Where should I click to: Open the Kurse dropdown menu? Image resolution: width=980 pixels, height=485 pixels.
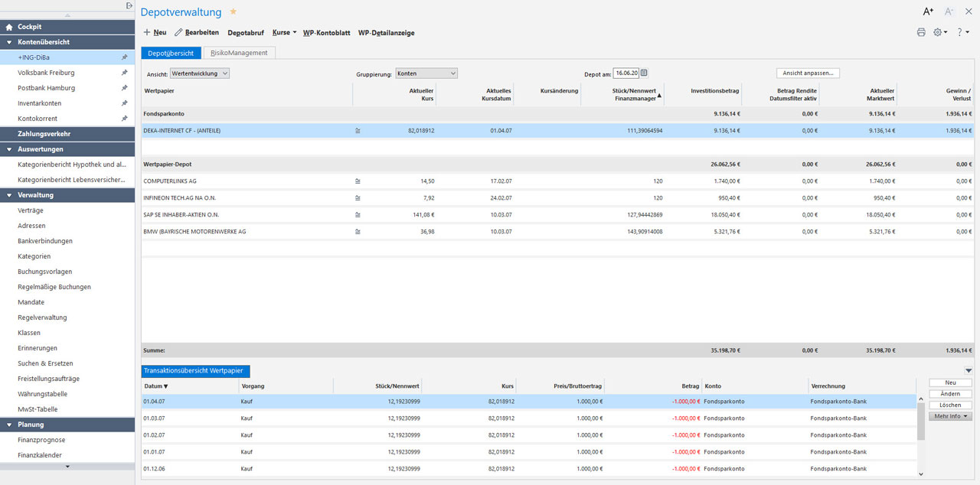point(284,33)
